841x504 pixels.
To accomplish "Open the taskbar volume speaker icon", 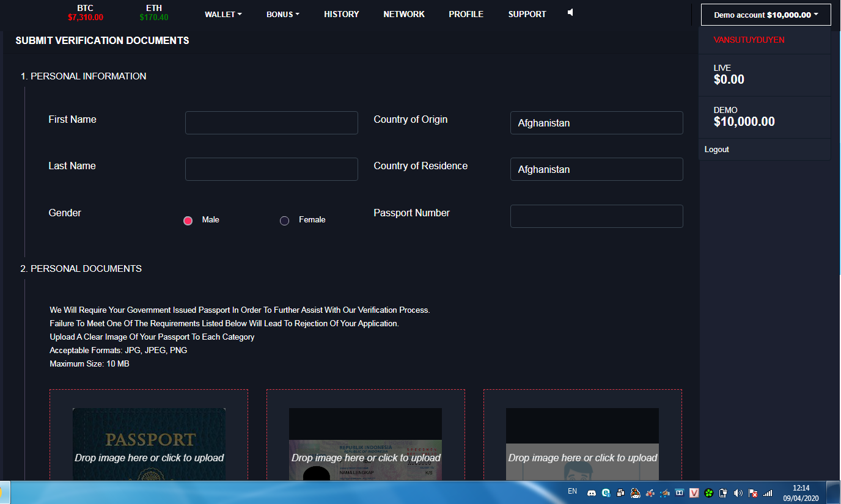I will tap(738, 493).
